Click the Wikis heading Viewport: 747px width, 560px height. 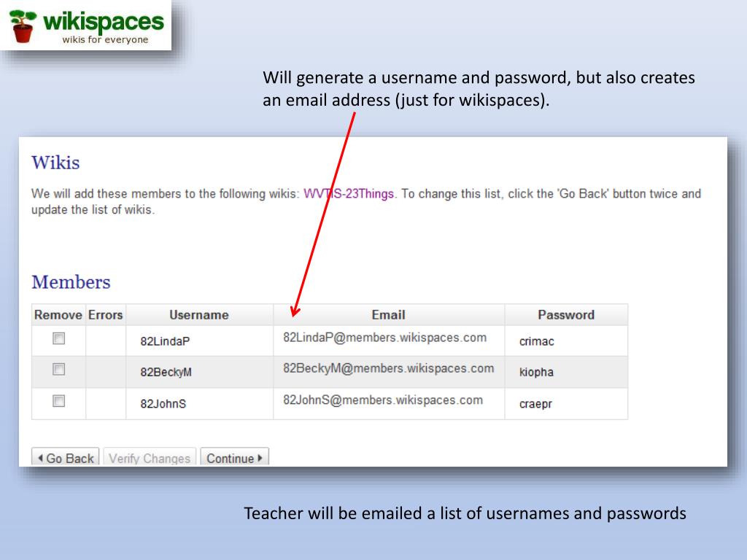click(55, 163)
